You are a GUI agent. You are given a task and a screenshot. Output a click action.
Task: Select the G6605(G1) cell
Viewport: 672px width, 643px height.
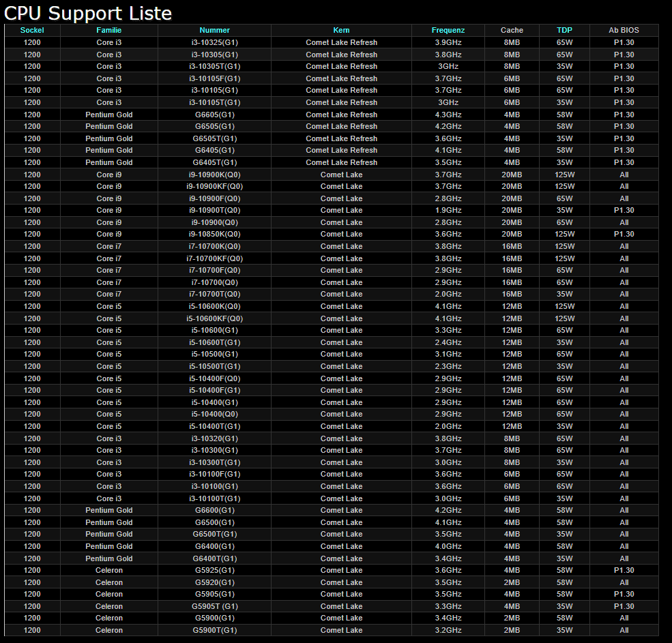pos(214,115)
